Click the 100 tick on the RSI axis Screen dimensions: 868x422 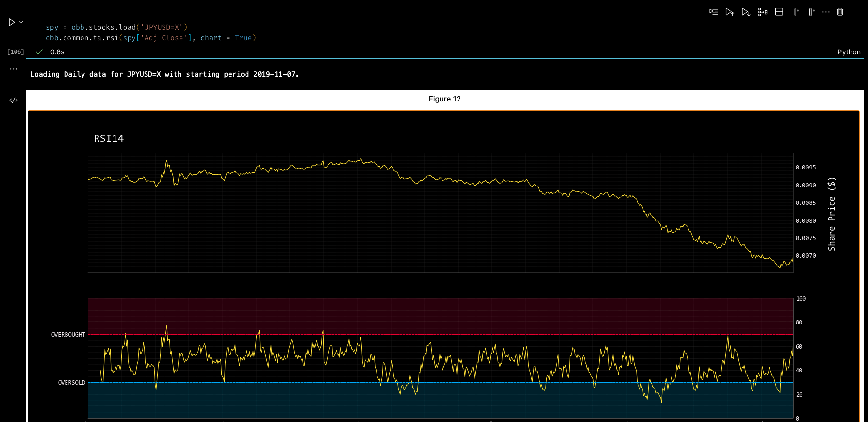click(801, 299)
